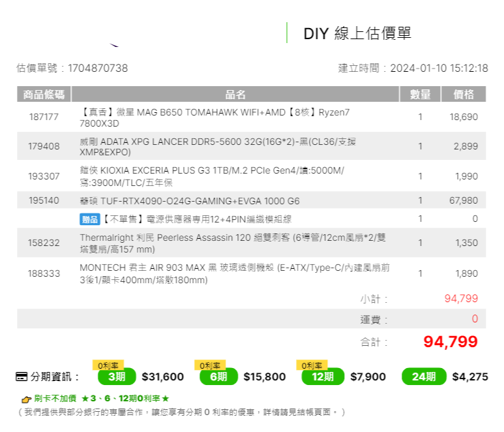
Task: Click the quote number 1704870738
Action: (98, 69)
